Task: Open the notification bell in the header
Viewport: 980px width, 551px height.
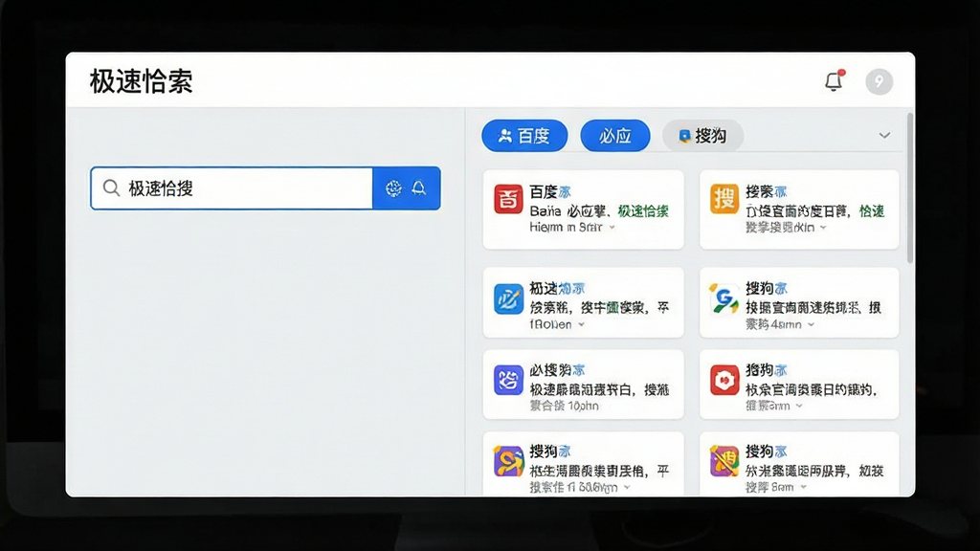Action: point(834,81)
